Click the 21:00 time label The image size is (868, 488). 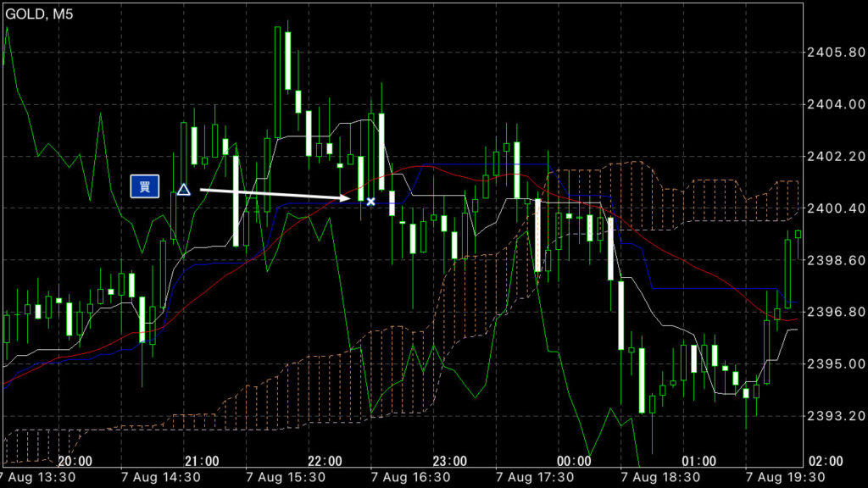(202, 461)
